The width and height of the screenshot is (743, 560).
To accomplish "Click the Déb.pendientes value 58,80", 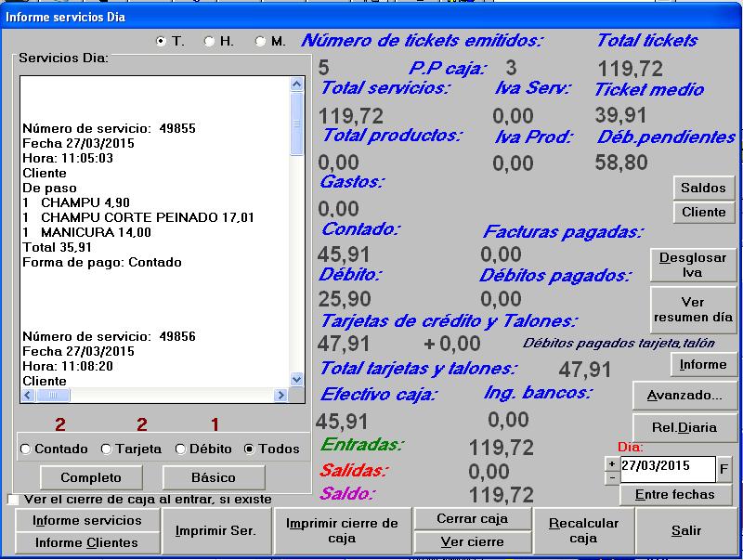I will pos(621,163).
